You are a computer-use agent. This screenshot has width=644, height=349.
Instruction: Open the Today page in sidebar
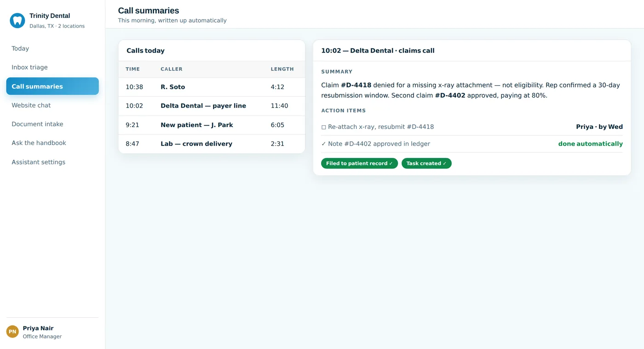click(52, 48)
